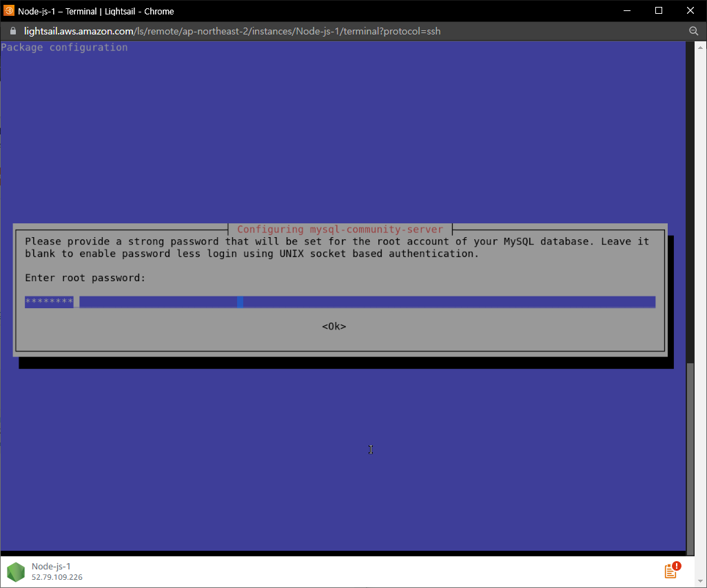Image resolution: width=707 pixels, height=588 pixels.
Task: View site security lock icon
Action: click(x=13, y=30)
